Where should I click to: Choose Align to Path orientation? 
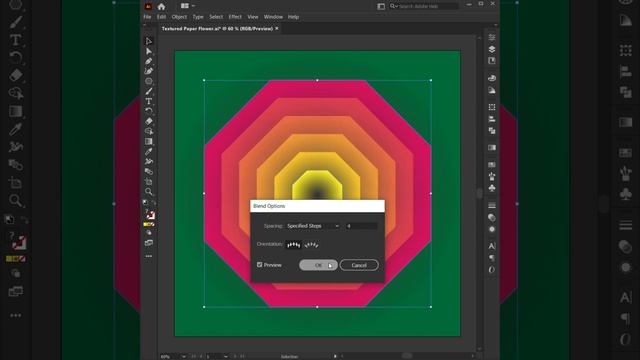coord(311,244)
